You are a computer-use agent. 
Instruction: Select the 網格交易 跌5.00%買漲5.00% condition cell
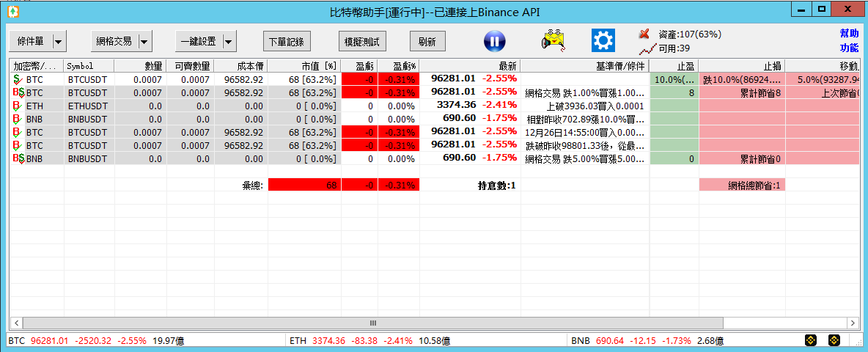coord(585,158)
